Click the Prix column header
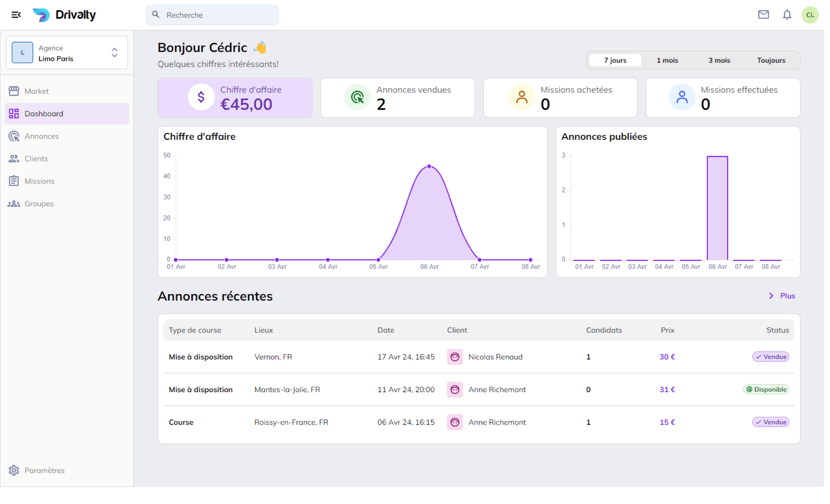 (x=667, y=330)
